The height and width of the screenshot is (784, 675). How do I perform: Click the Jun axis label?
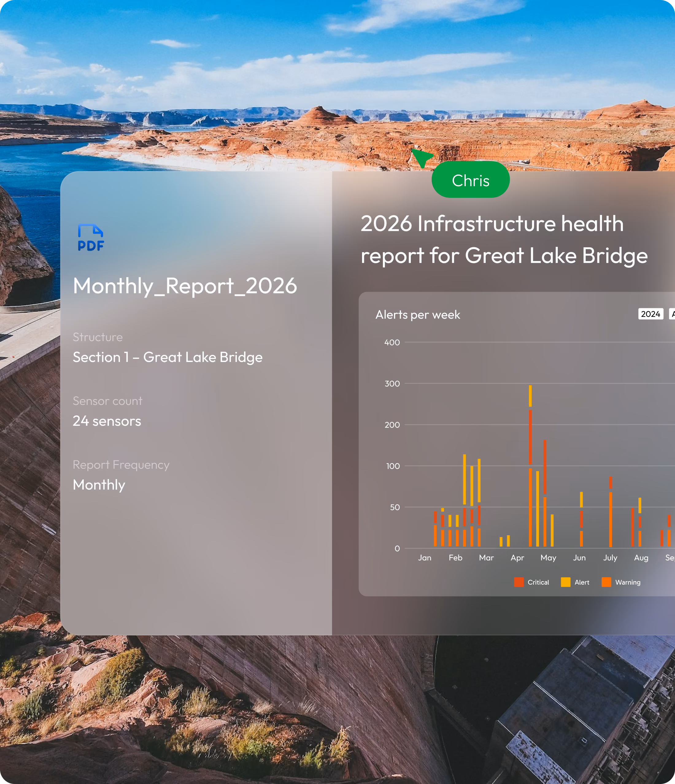tap(579, 558)
